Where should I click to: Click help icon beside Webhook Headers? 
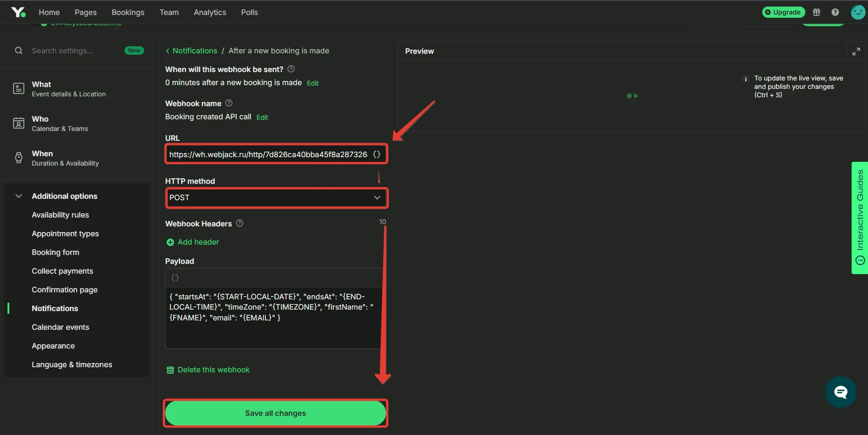[240, 223]
